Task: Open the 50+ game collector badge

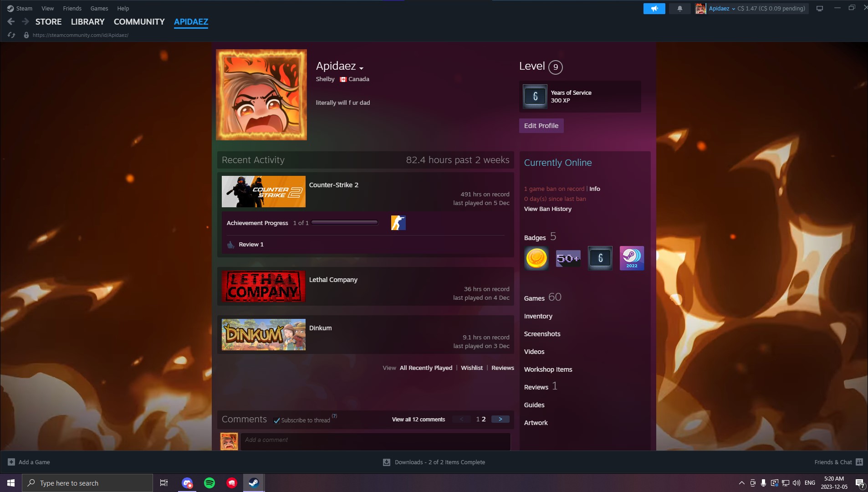Action: pyautogui.click(x=568, y=258)
